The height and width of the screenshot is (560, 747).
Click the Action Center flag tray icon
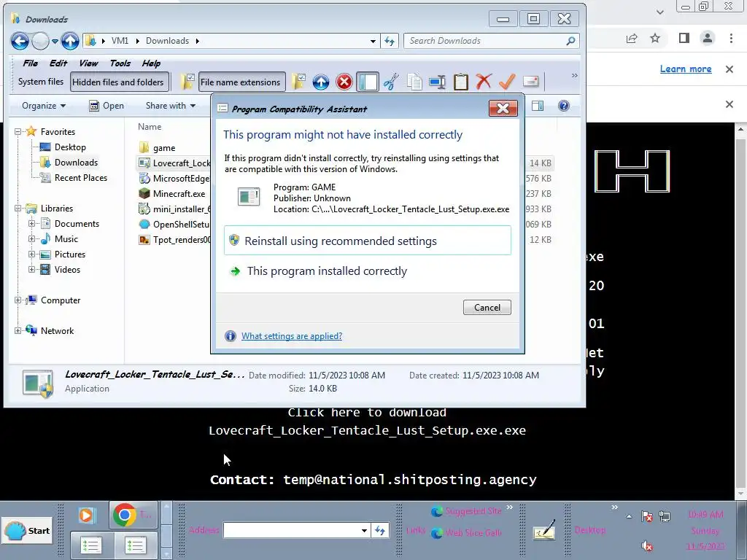[646, 516]
